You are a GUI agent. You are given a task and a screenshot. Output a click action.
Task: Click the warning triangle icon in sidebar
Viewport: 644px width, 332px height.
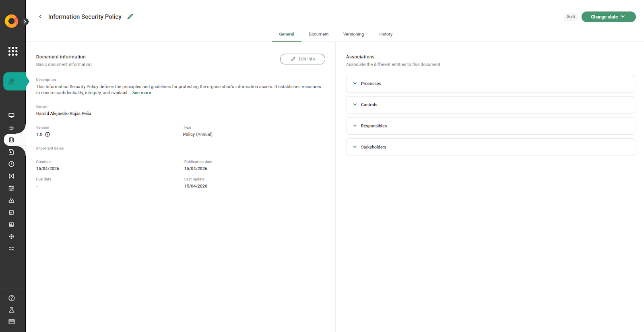[x=12, y=200]
